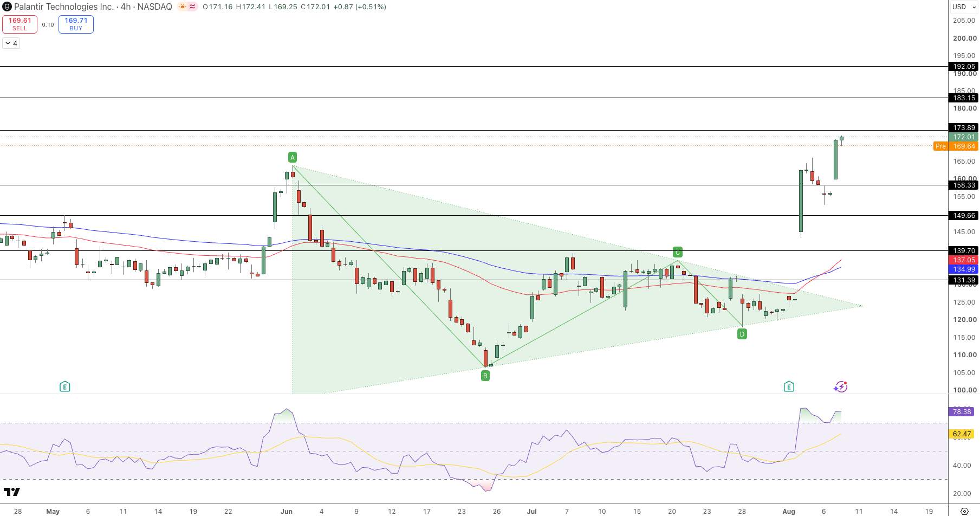The image size is (980, 516).
Task: Click the May label on the time axis
Action: (x=53, y=511)
